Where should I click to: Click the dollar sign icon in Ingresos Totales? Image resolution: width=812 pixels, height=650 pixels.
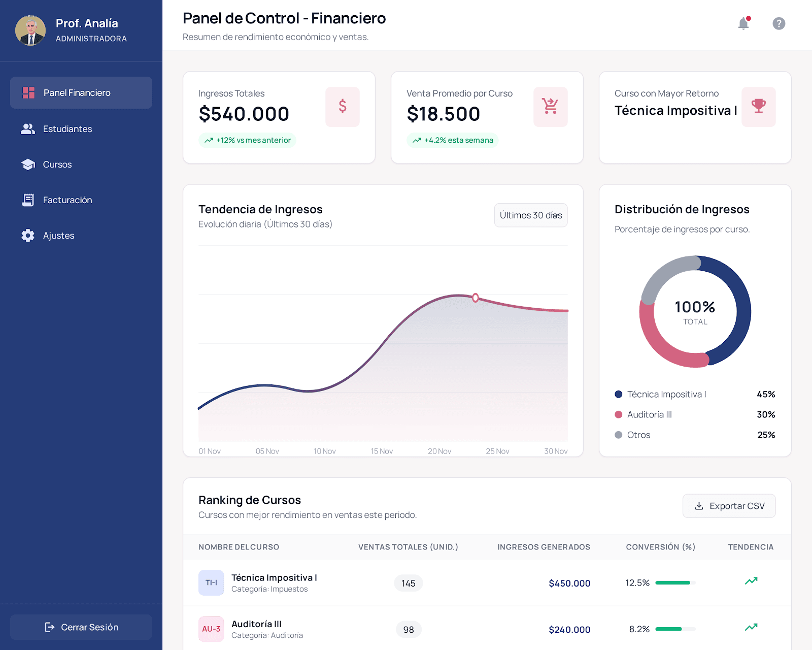point(343,107)
